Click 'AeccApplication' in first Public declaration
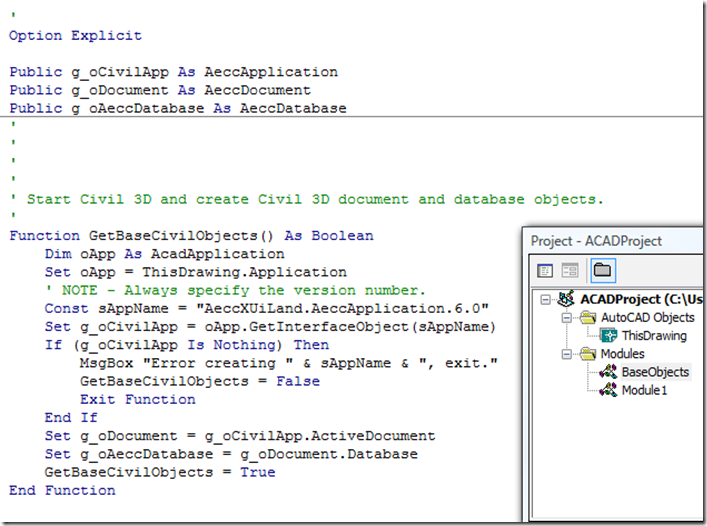Image resolution: width=707 pixels, height=526 pixels. (271, 72)
